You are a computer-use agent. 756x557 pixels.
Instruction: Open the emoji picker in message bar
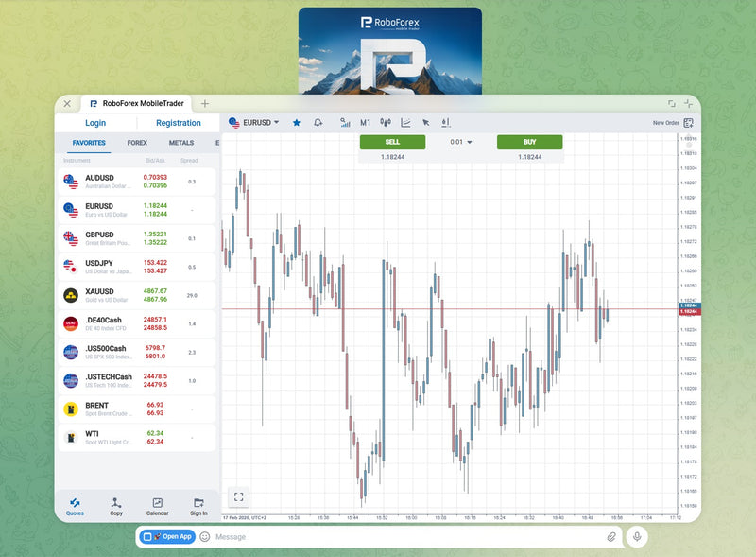point(205,537)
